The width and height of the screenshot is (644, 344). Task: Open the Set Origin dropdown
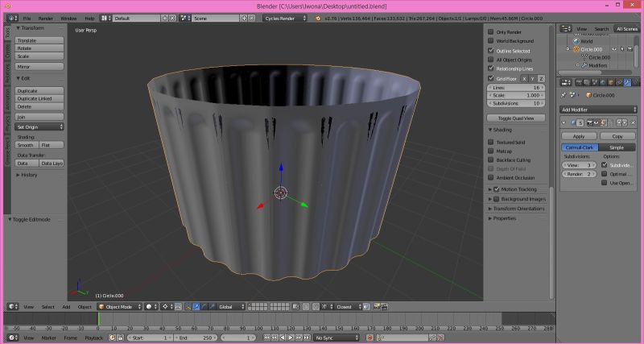click(39, 127)
